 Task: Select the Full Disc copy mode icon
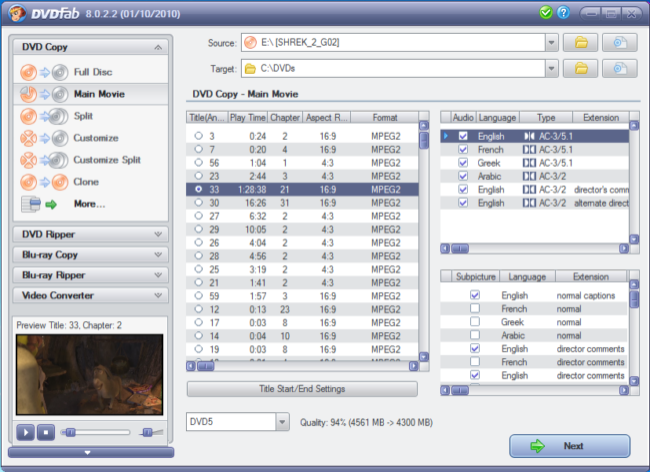(43, 72)
